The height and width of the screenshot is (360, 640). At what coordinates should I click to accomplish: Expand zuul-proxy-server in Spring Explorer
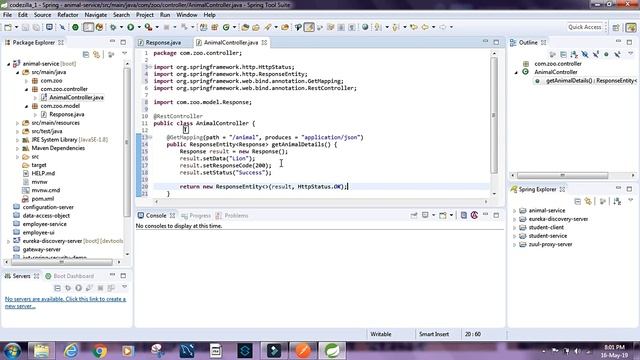tap(514, 244)
